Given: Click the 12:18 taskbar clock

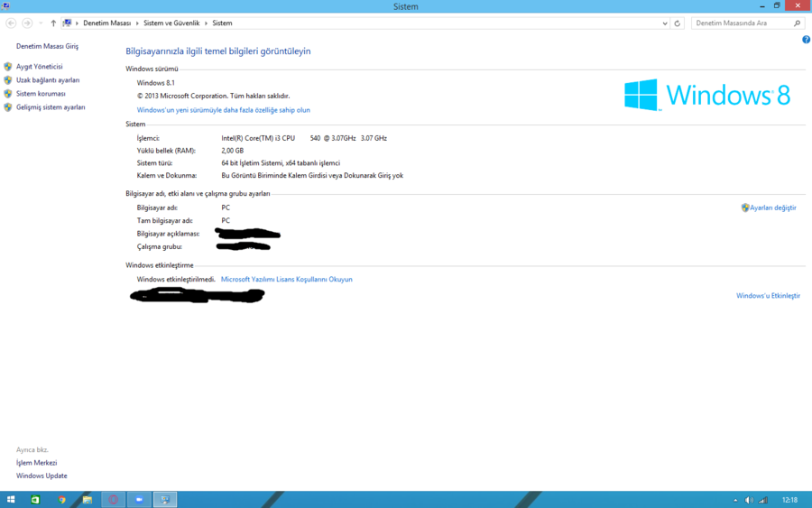Looking at the screenshot, I should coord(789,500).
